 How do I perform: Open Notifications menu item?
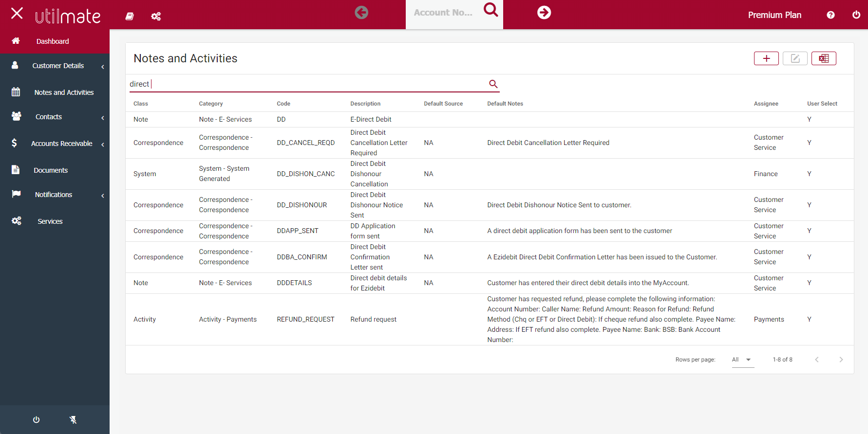pyautogui.click(x=55, y=195)
